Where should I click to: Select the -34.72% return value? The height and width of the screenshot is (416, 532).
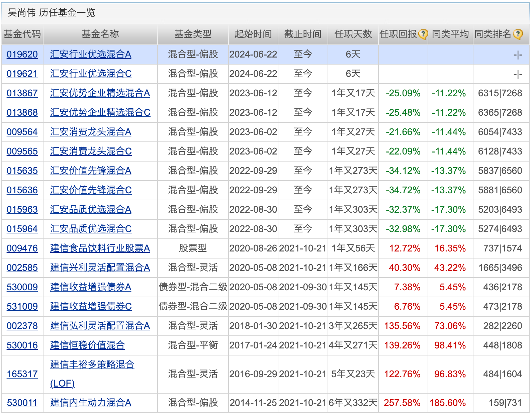tap(403, 190)
